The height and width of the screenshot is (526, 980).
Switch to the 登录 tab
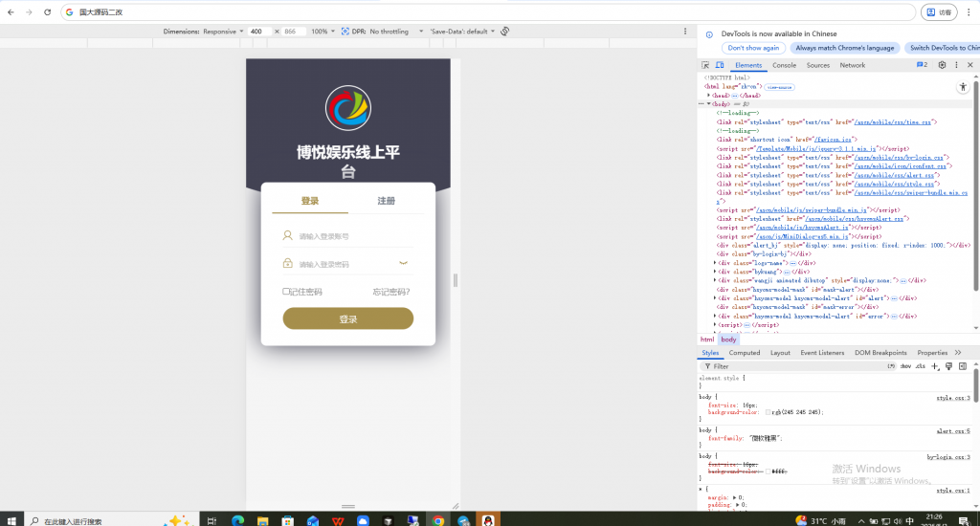point(310,201)
